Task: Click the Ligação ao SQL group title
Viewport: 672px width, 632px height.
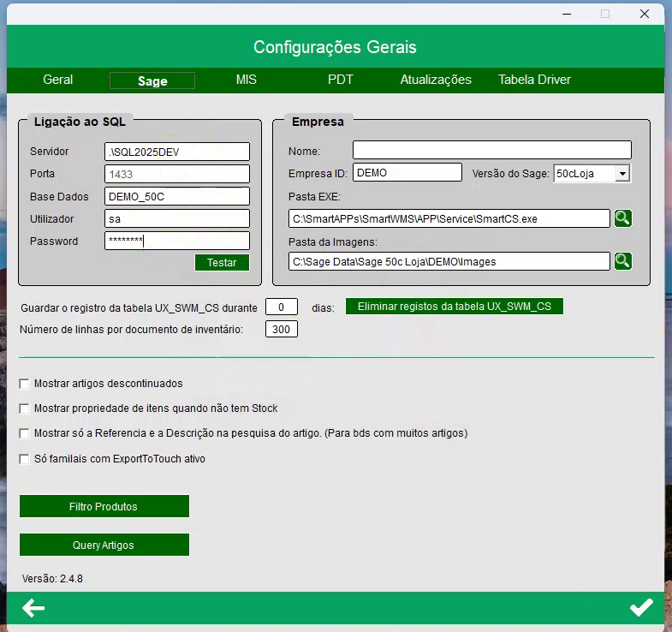Action: (80, 122)
